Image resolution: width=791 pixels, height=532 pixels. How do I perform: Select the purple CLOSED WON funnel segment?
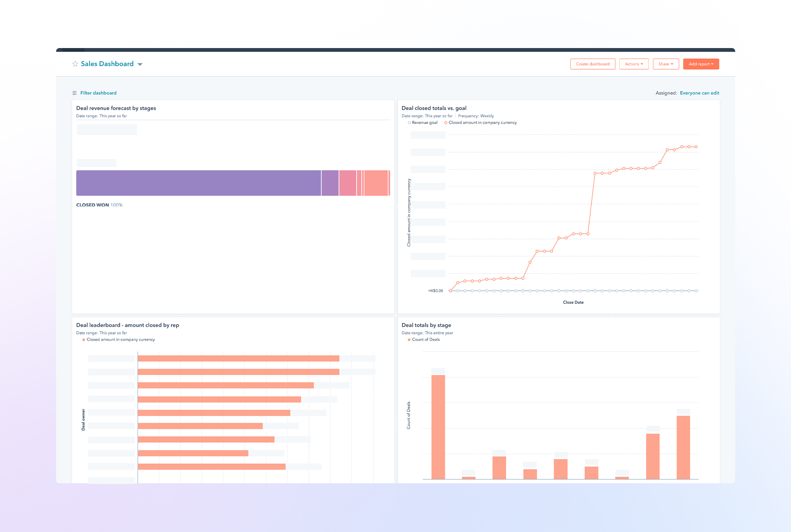click(x=199, y=182)
